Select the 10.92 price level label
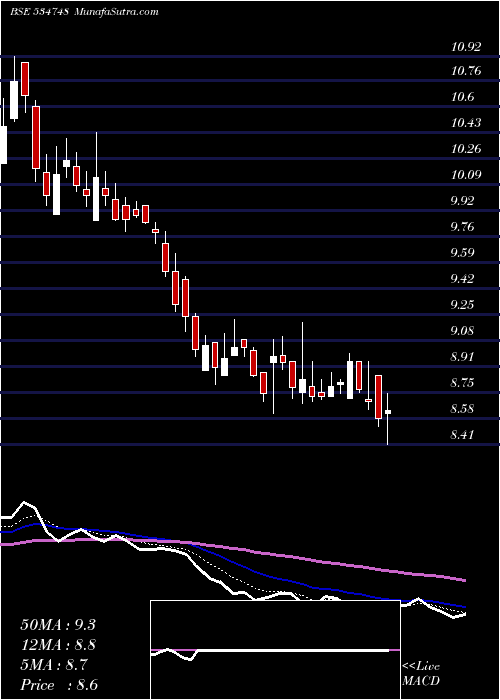500x700 pixels. (466, 46)
